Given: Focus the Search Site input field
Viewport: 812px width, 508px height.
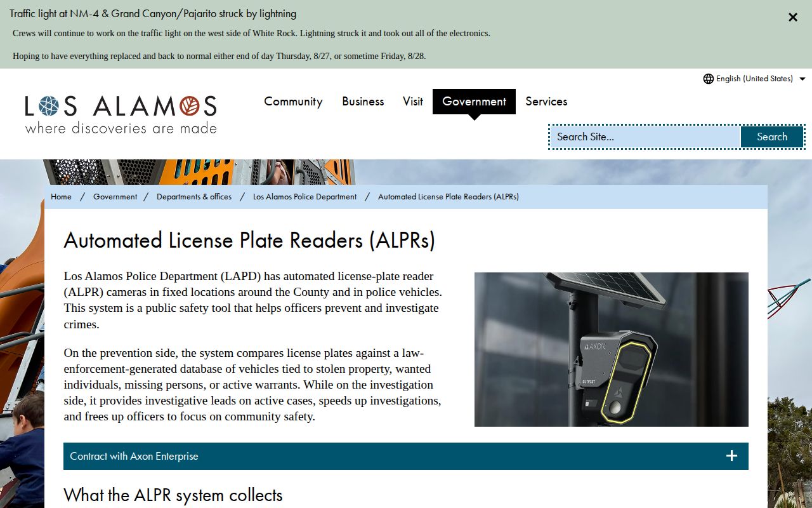Looking at the screenshot, I should [x=645, y=137].
